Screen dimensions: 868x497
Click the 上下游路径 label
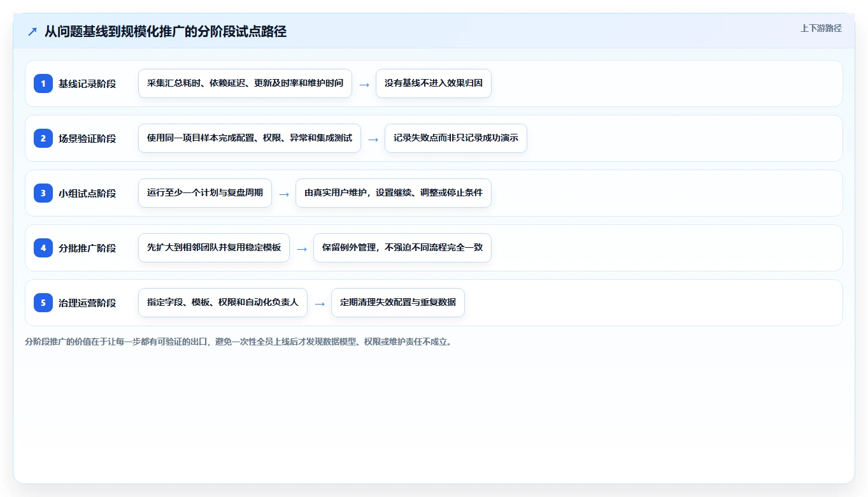tap(821, 28)
